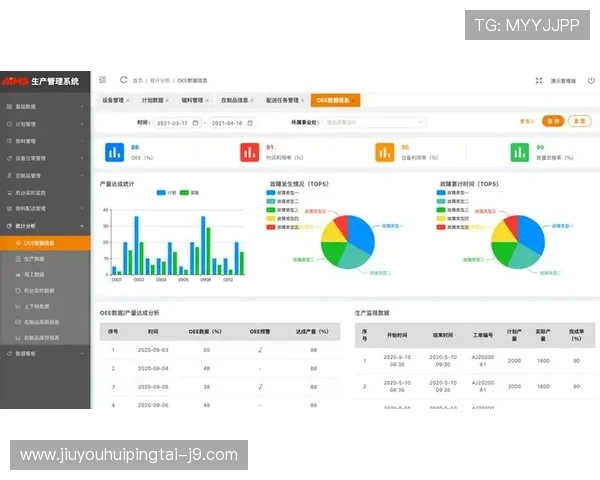This screenshot has height=480, width=600.
Task: Expand the 计划管理 sidebar menu
Action: (x=45, y=124)
